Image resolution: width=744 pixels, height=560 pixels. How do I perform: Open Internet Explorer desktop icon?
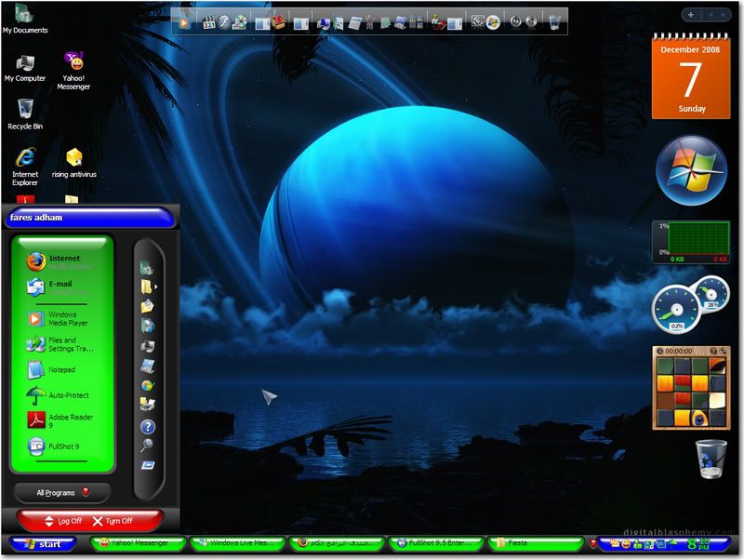click(25, 159)
